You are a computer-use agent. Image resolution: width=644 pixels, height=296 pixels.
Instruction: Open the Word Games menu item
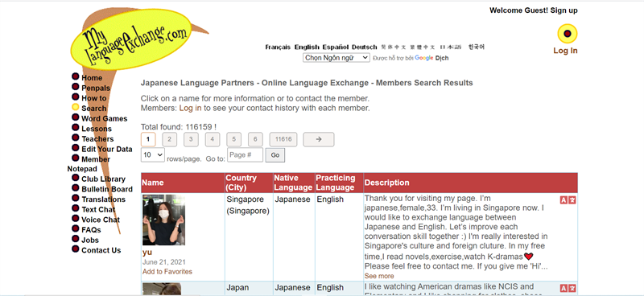click(105, 119)
